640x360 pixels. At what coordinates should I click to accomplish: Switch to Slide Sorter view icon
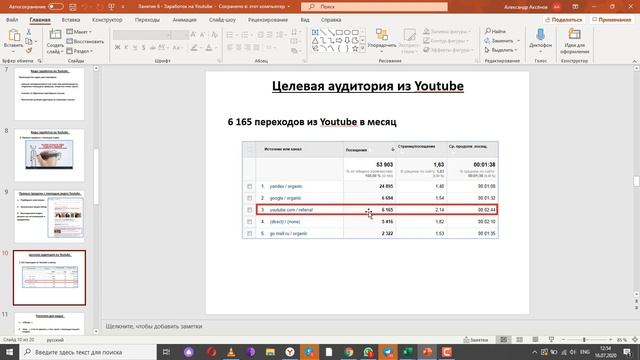click(x=520, y=340)
